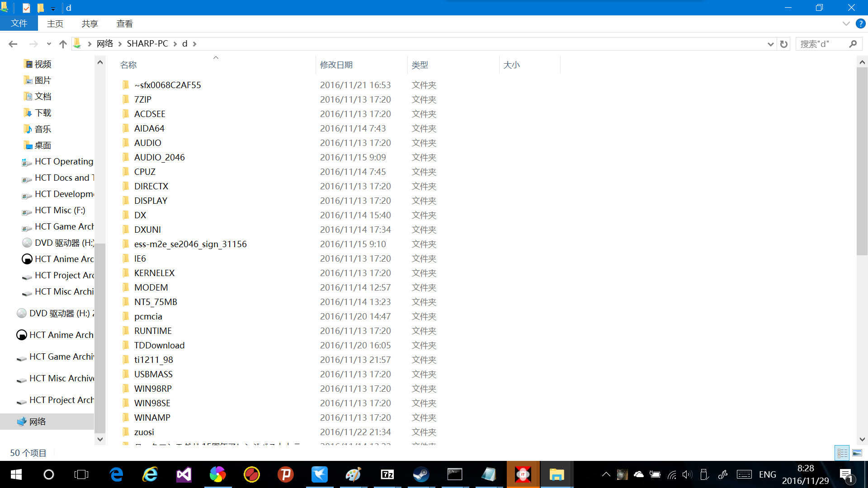
Task: Launch Microsoft Edge from taskbar
Action: click(x=116, y=474)
